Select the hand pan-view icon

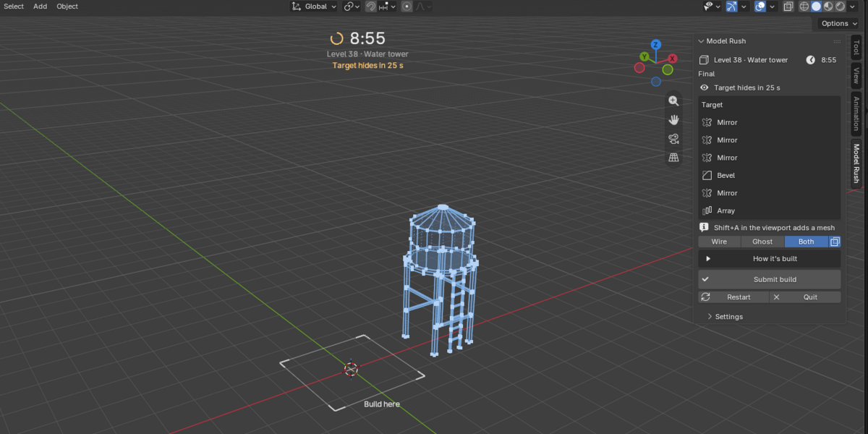[x=673, y=120]
